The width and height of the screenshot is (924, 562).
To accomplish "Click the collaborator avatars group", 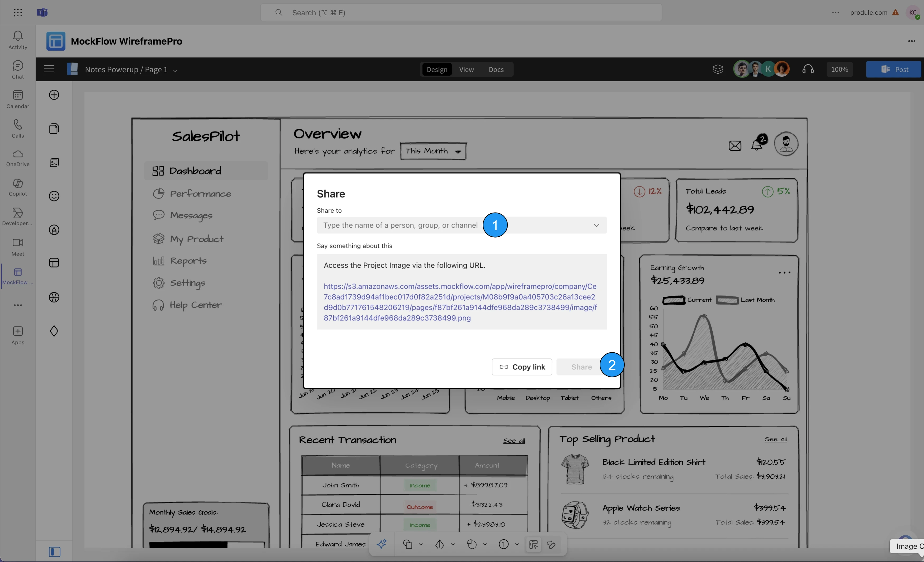I will (761, 69).
